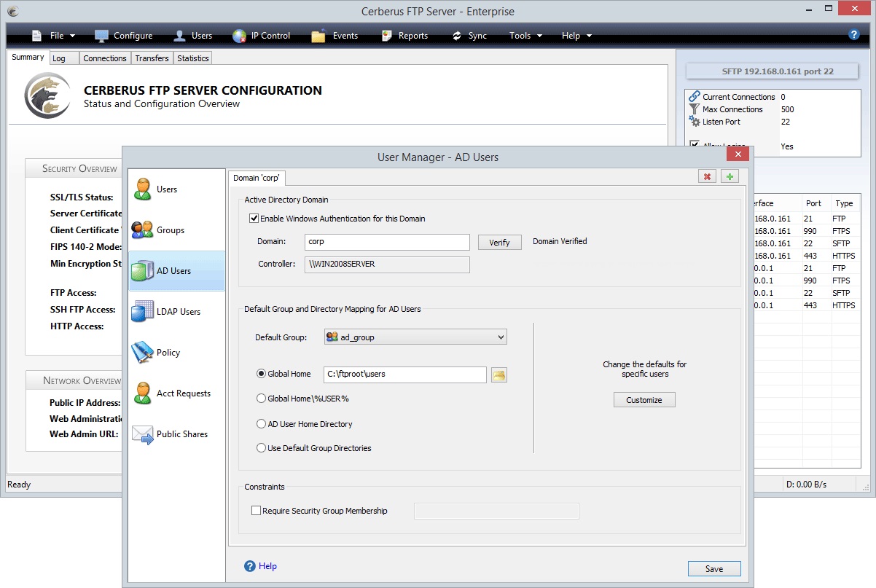Open Reports from the toolbar

click(x=404, y=36)
